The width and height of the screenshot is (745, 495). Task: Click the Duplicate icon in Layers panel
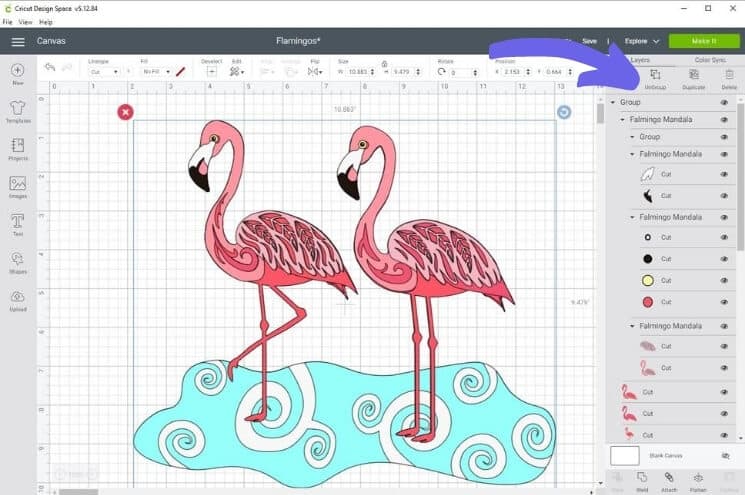694,75
